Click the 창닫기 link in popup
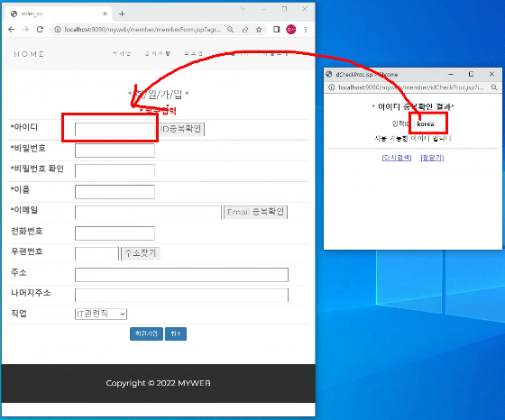The width and height of the screenshot is (505, 420). tap(432, 158)
